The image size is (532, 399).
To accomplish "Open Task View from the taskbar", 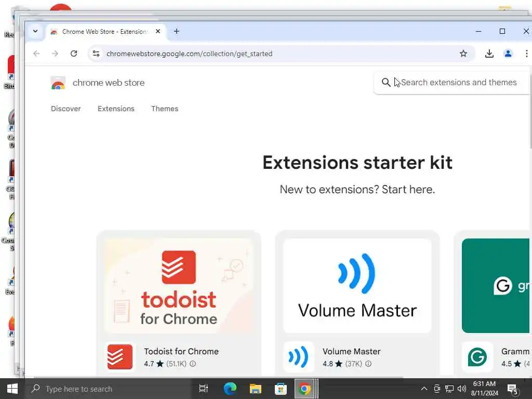I will 204,389.
